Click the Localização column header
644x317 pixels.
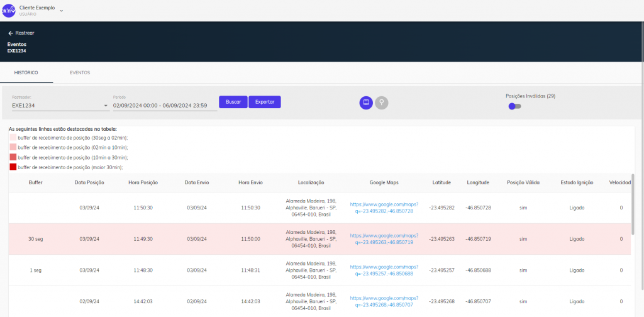tap(311, 183)
